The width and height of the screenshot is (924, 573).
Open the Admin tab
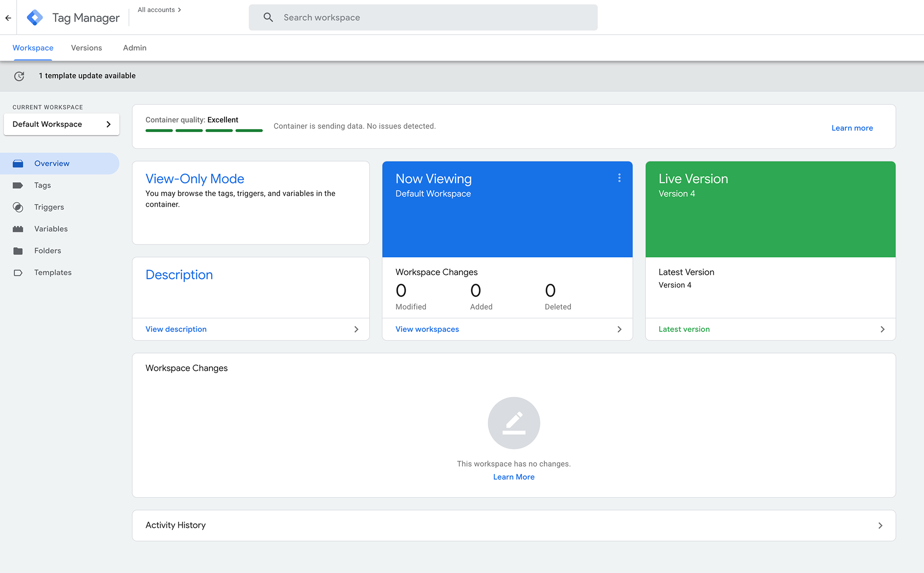pyautogui.click(x=134, y=48)
